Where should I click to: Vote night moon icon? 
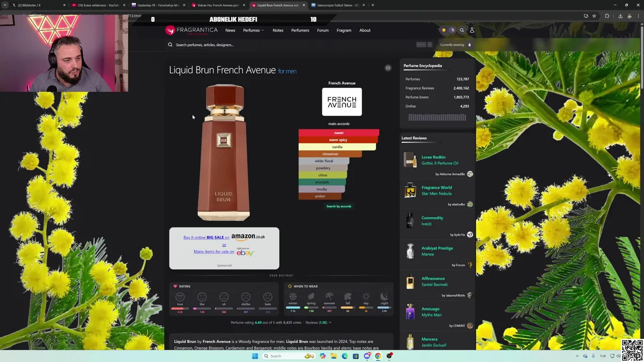pos(384,297)
